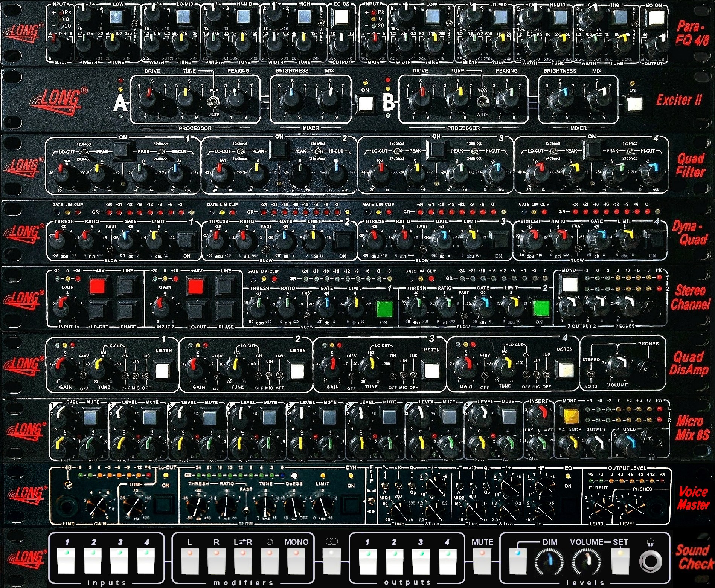Toggle EQ ON for Para-EQ Input A
The height and width of the screenshot is (588, 715).
[341, 17]
